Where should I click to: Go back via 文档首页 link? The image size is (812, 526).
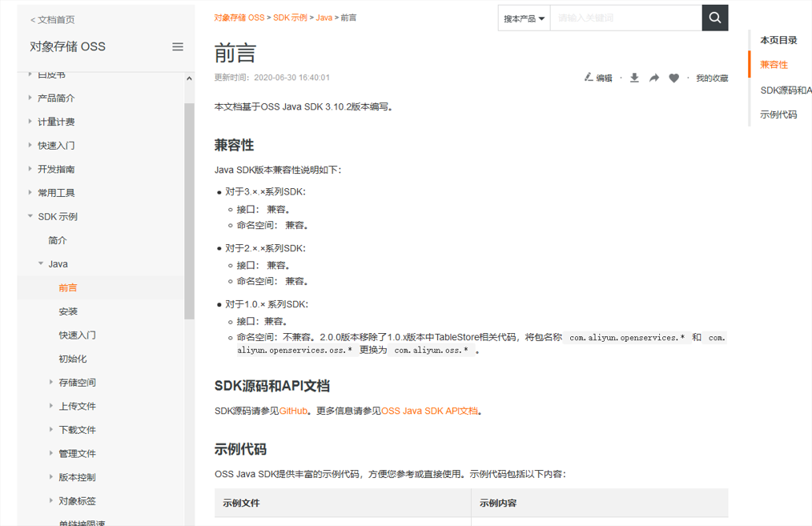(x=53, y=19)
